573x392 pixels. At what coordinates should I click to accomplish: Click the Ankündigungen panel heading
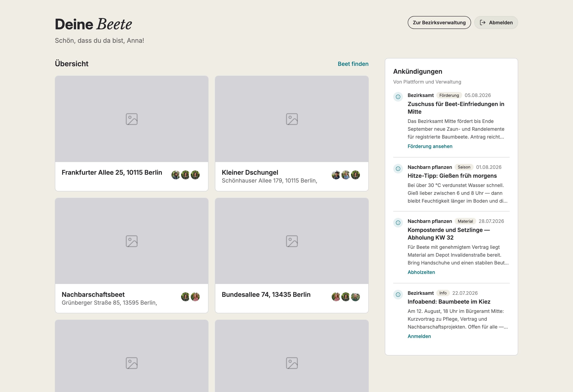[417, 71]
